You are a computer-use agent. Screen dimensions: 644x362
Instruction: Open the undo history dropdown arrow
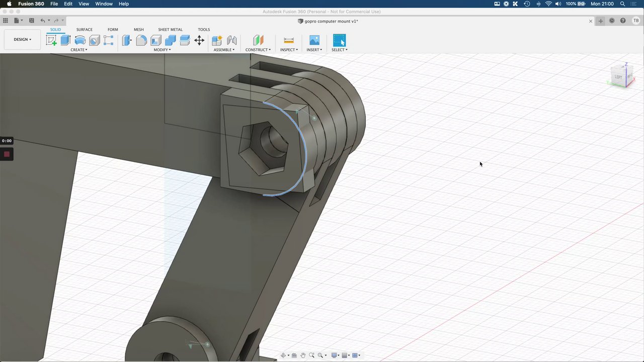pos(49,21)
